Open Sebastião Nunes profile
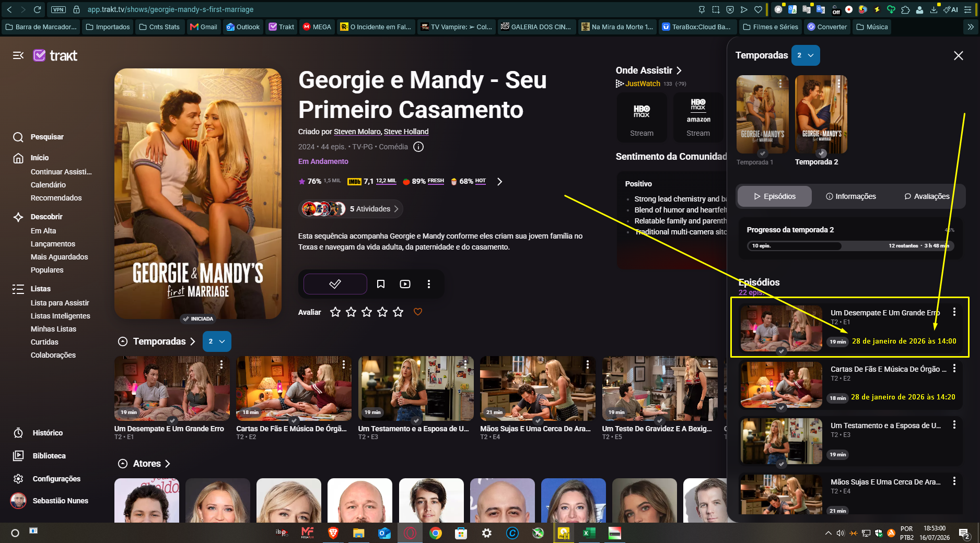 pos(50,501)
